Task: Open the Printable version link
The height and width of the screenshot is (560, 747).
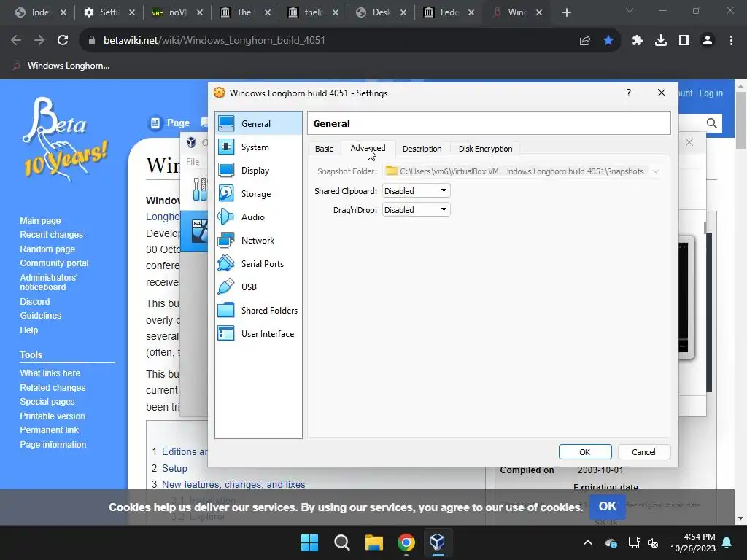Action: click(53, 416)
